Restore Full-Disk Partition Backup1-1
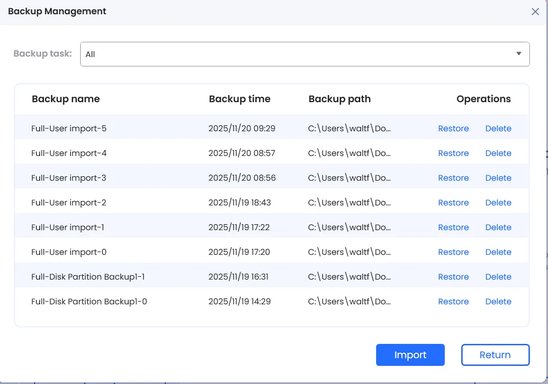The width and height of the screenshot is (548, 384). pos(453,277)
